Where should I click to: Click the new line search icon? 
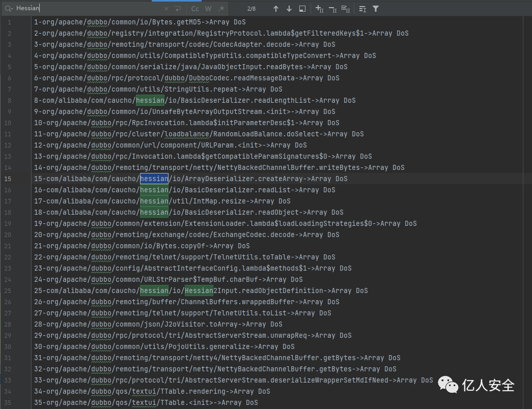coord(178,9)
